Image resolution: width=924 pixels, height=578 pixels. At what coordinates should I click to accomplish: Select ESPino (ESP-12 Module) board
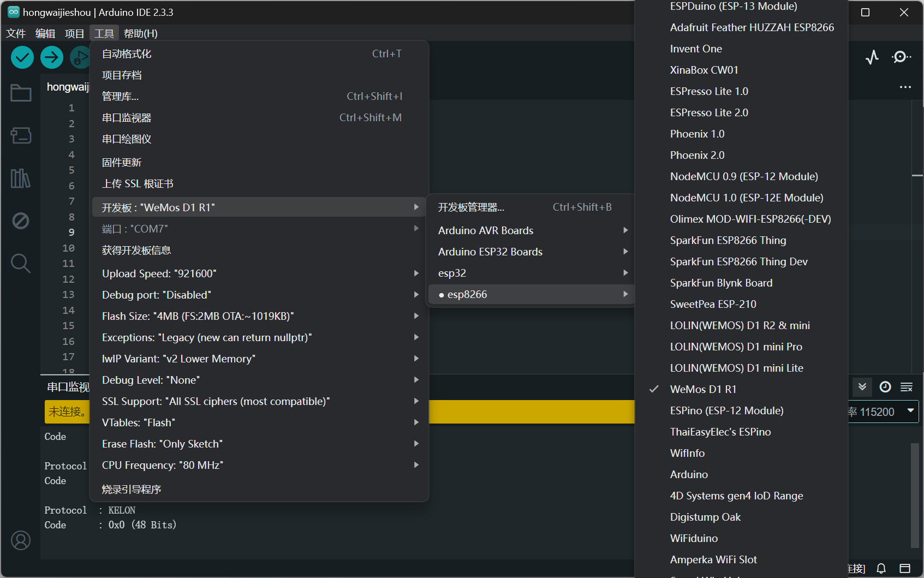click(x=741, y=410)
